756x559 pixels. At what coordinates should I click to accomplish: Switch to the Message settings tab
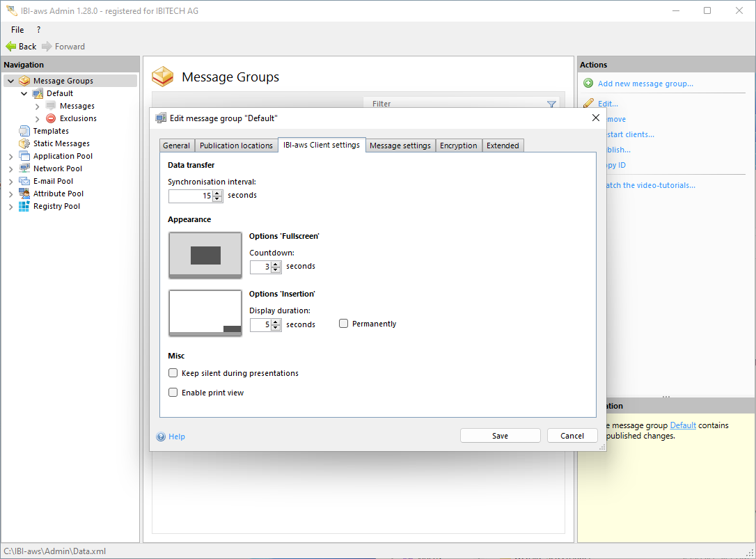(400, 145)
